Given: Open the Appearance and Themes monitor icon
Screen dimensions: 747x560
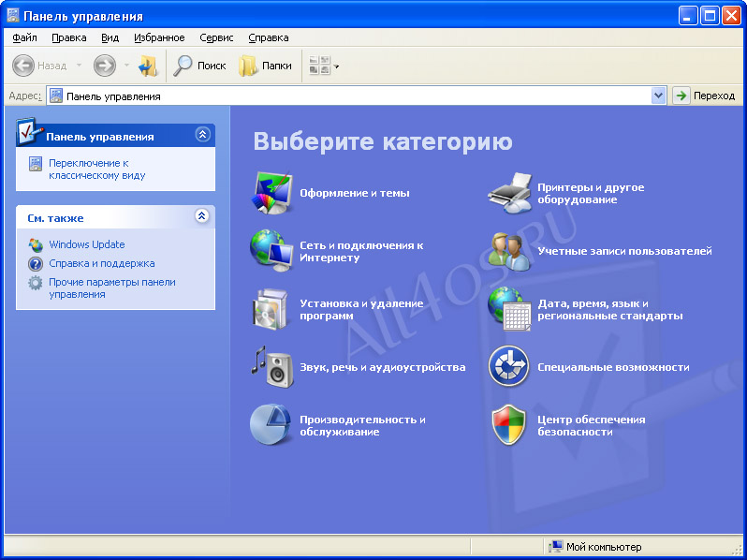Looking at the screenshot, I should (x=271, y=193).
